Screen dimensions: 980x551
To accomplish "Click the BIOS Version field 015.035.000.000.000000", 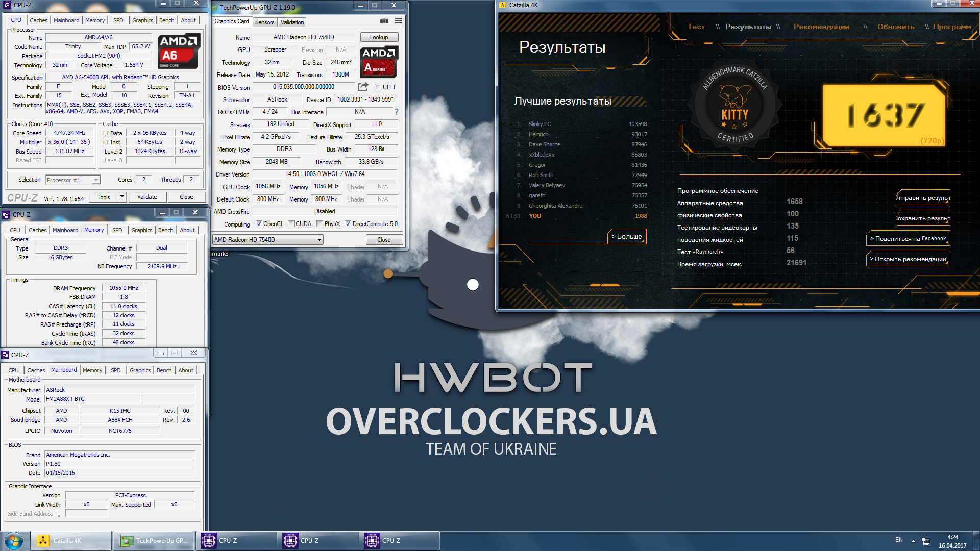I will (304, 87).
